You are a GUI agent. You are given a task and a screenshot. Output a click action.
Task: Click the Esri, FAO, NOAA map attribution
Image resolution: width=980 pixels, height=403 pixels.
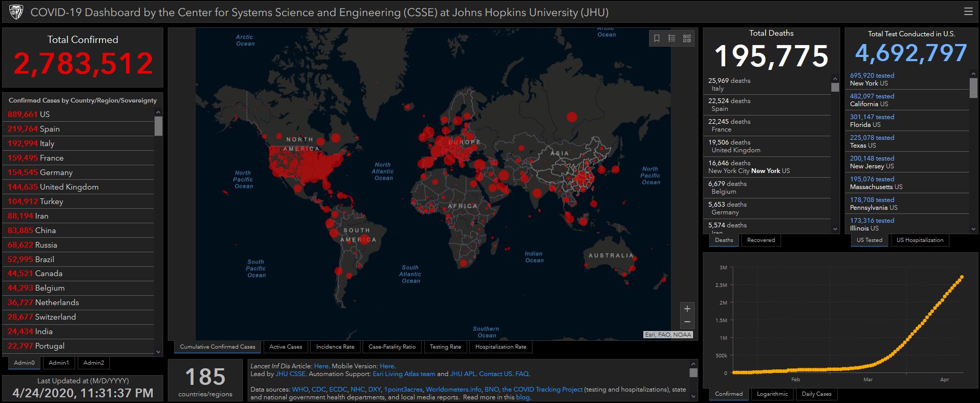(x=668, y=335)
